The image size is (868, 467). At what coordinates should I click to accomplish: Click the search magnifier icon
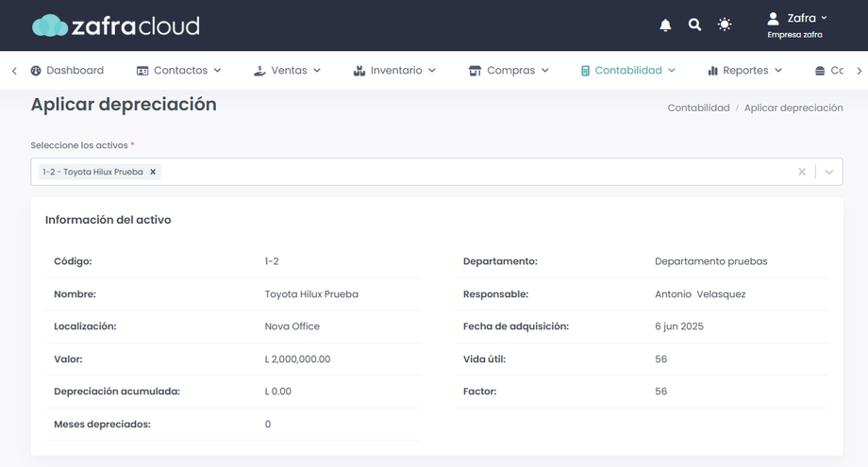[x=694, y=25]
